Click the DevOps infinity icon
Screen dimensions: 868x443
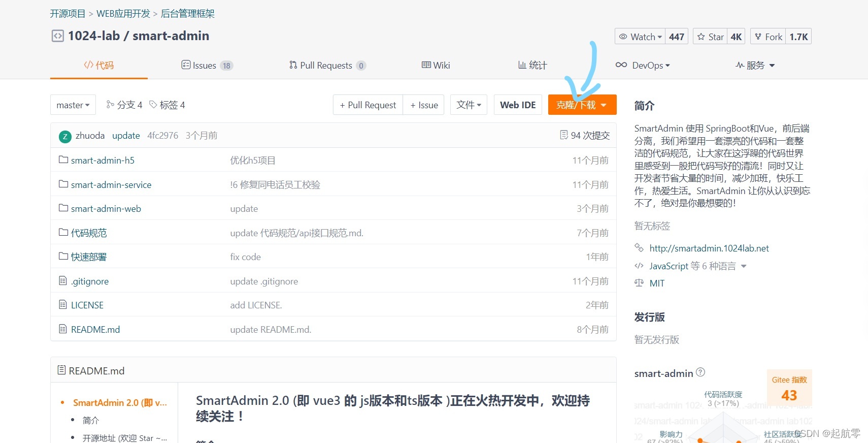(x=621, y=65)
